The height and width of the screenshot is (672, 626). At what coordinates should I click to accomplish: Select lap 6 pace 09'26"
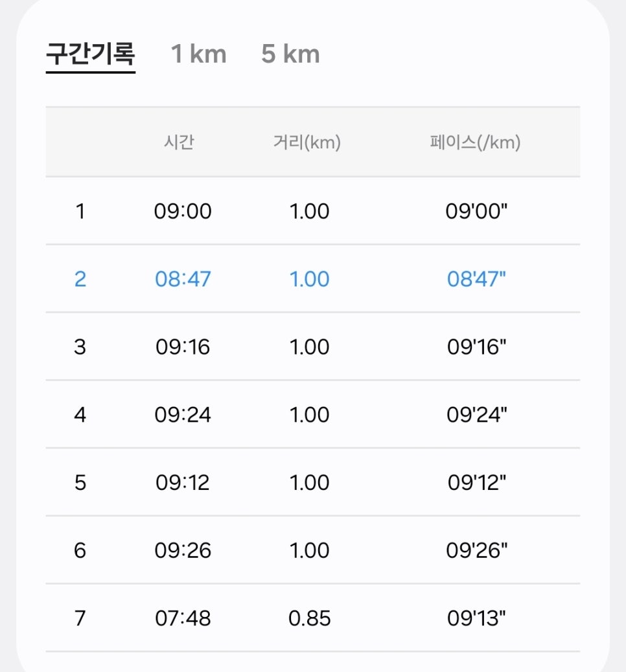click(476, 550)
